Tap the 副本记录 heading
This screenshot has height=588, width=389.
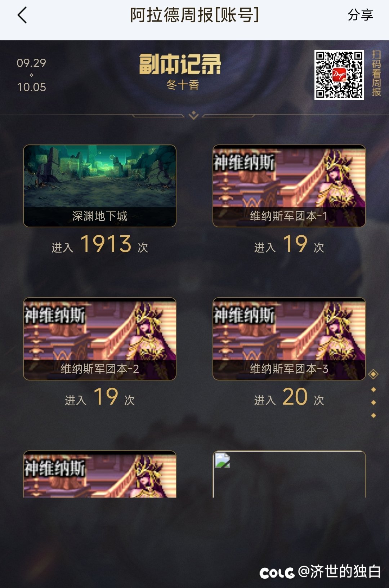coord(180,64)
